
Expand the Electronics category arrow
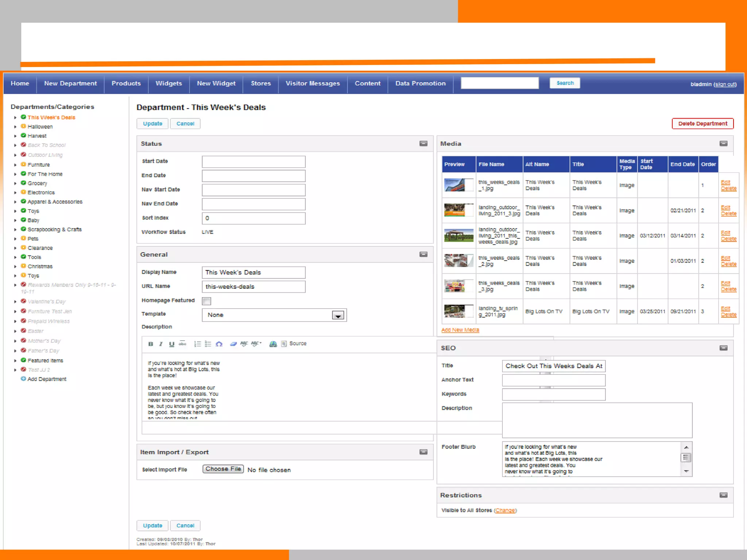coord(15,192)
